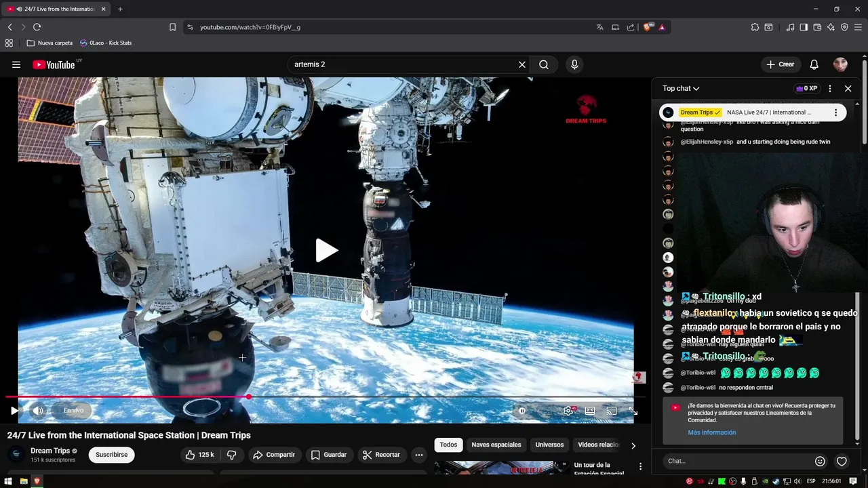
Task: Mute the video volume
Action: [38, 410]
